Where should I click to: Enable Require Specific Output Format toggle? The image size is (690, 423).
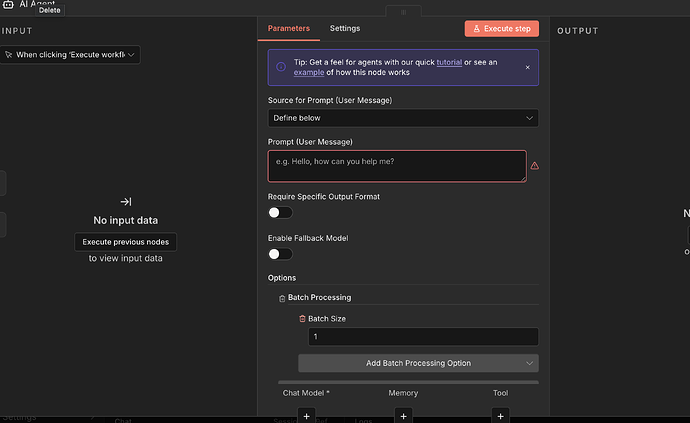click(x=280, y=212)
